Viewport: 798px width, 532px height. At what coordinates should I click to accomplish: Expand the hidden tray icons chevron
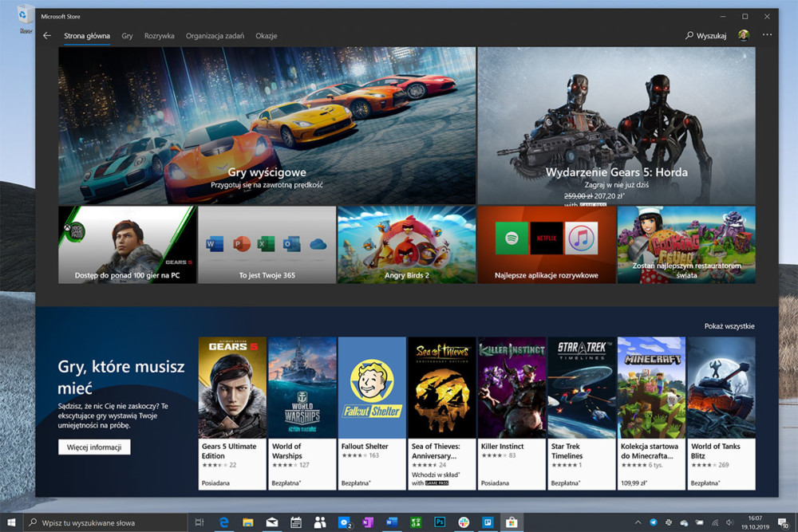[x=638, y=522]
